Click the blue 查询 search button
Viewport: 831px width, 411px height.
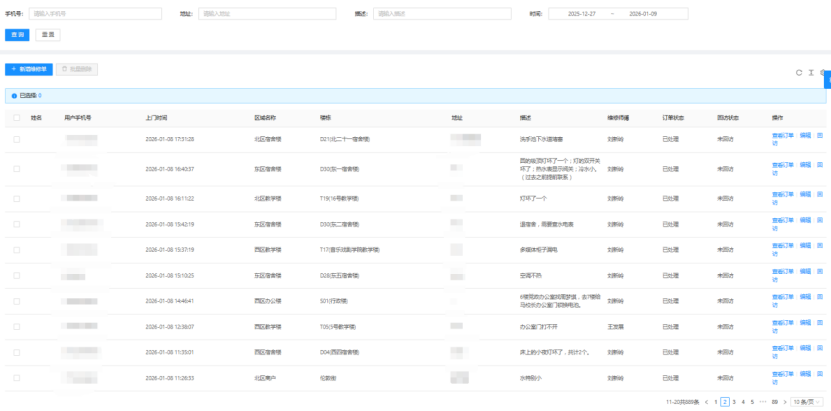pyautogui.click(x=17, y=34)
